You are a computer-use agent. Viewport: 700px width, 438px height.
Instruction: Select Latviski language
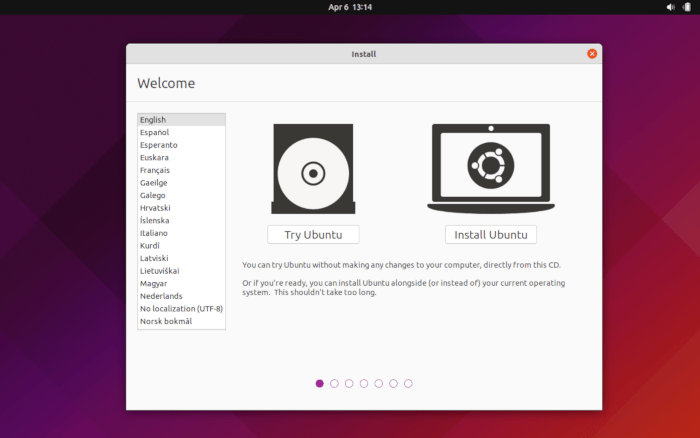coord(181,258)
